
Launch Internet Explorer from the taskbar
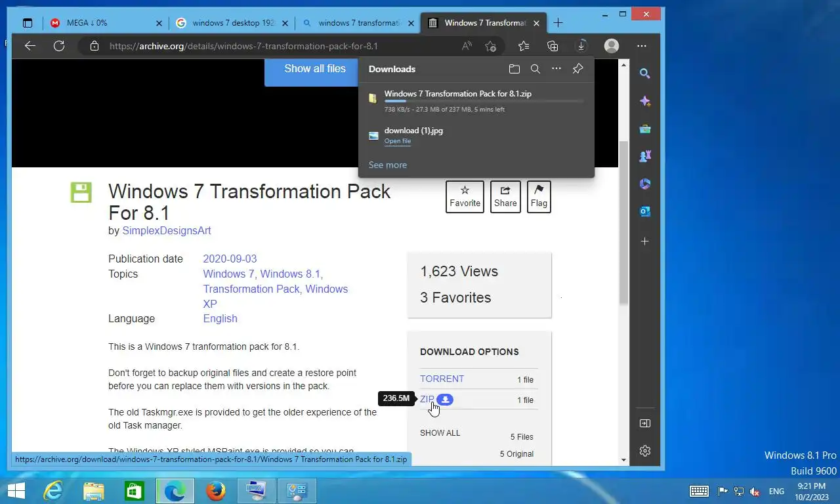[x=52, y=490]
